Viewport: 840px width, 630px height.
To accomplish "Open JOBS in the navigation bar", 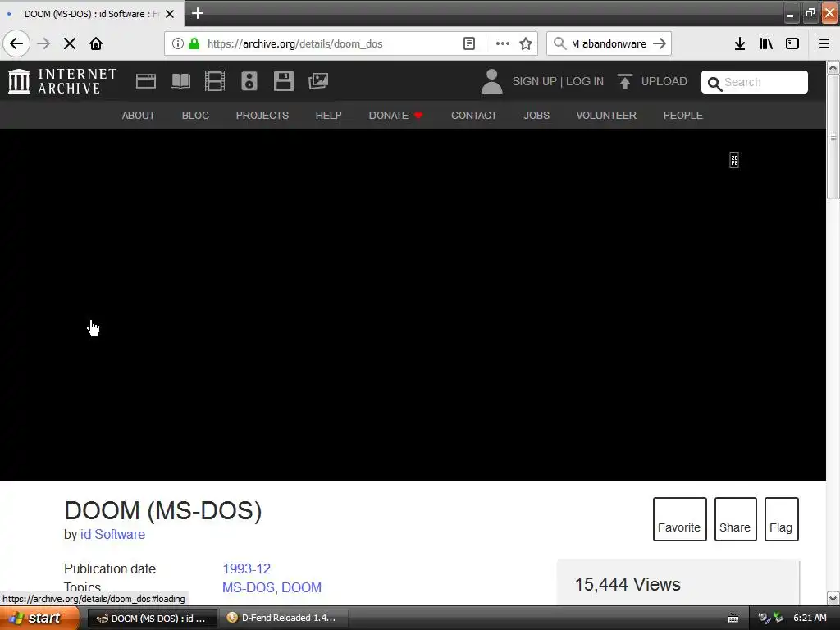I will 536,115.
